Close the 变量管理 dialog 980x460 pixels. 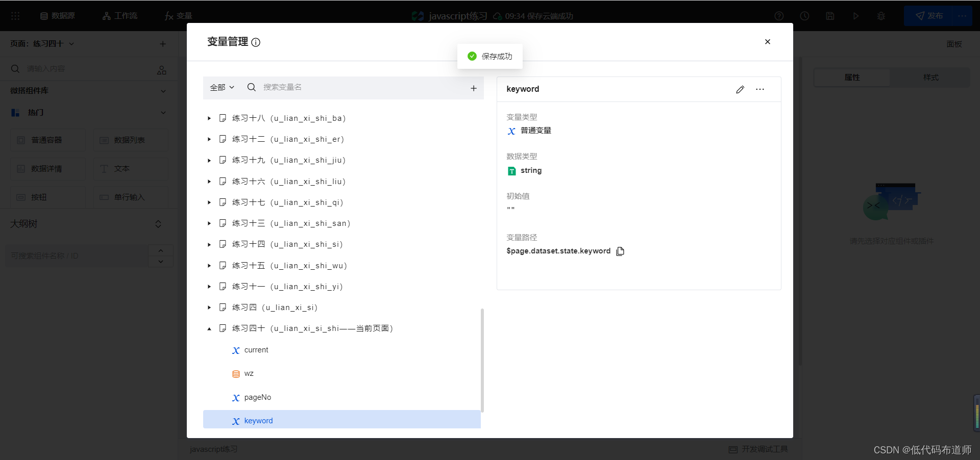(x=767, y=42)
